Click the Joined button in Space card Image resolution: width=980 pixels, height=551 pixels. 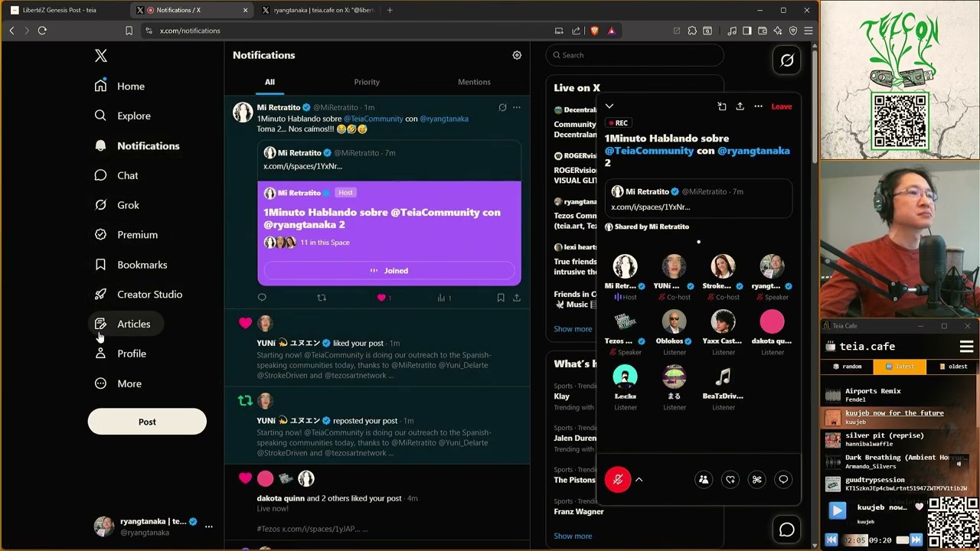coord(389,270)
